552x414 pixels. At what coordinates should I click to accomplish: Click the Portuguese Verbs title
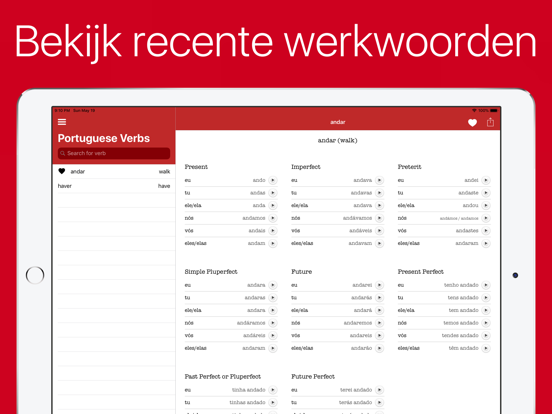click(104, 138)
